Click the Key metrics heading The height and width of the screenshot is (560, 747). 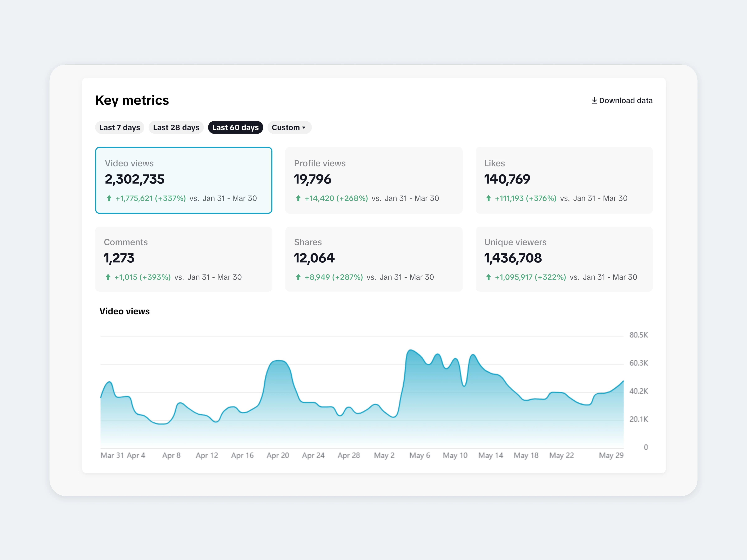pyautogui.click(x=132, y=101)
